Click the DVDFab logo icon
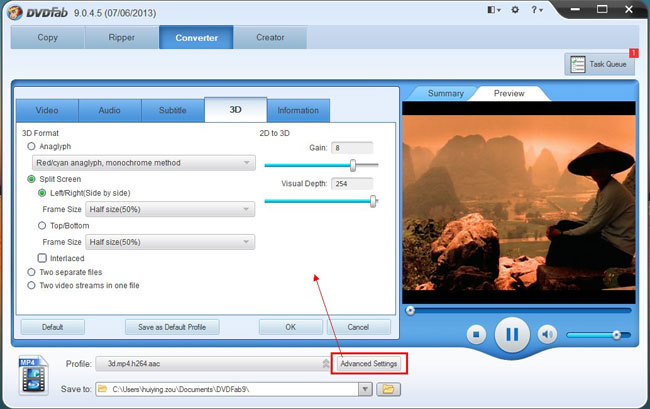Image resolution: width=650 pixels, height=409 pixels. click(15, 13)
